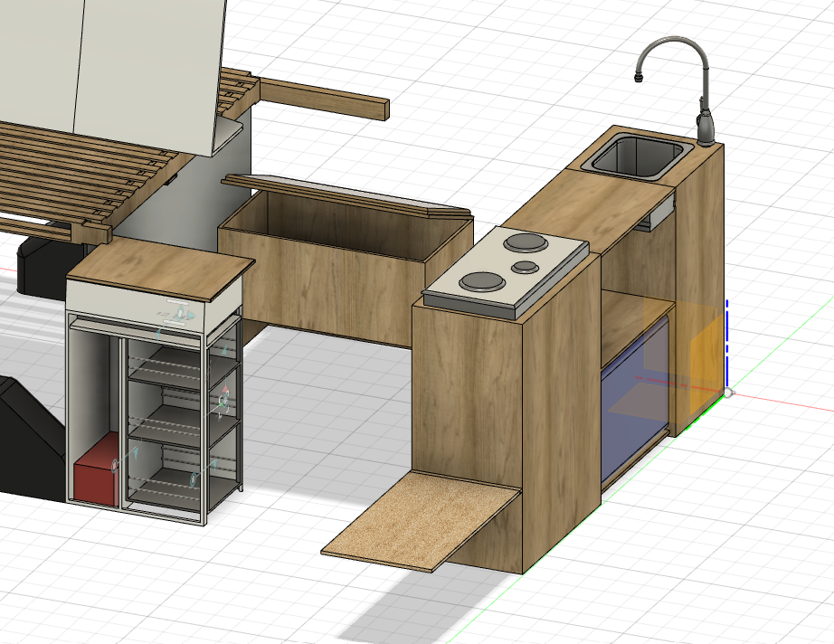Select the wooden beam protruding behind the bed

click(x=324, y=99)
